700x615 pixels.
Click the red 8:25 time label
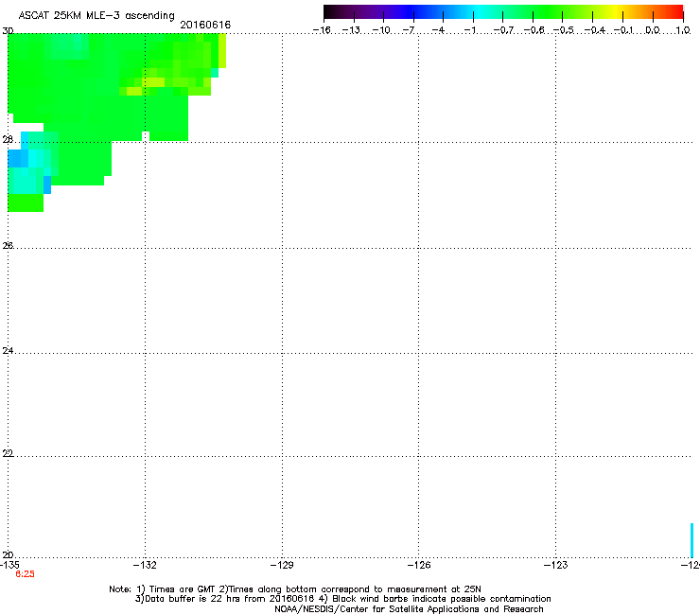pyautogui.click(x=25, y=574)
